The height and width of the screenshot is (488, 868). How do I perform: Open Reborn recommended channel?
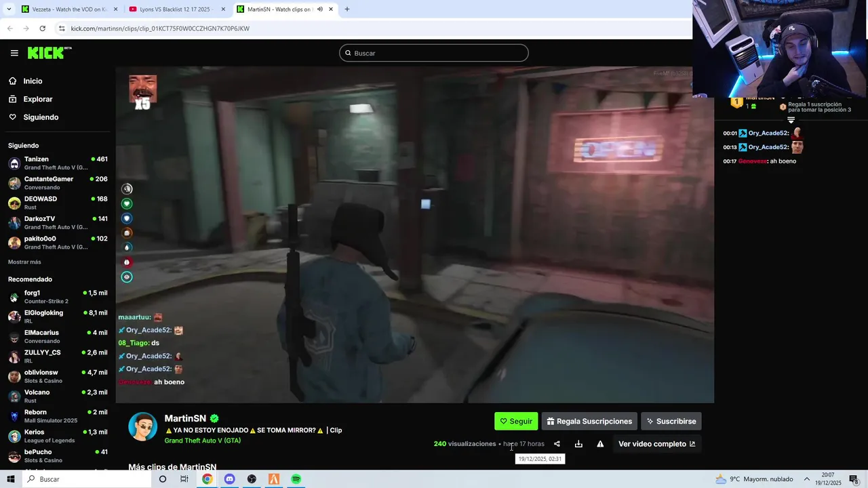(x=58, y=416)
